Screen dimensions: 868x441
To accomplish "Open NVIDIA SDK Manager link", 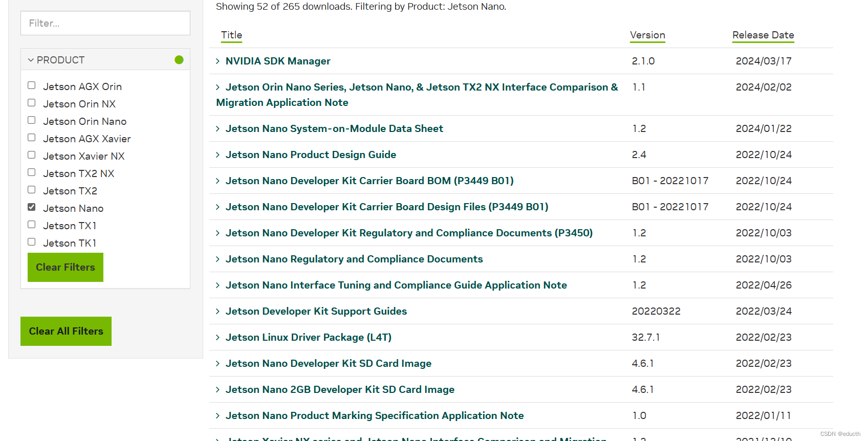I will pyautogui.click(x=278, y=61).
